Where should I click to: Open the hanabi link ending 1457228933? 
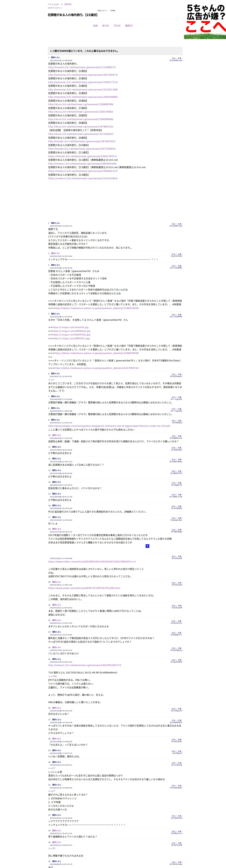82,149
